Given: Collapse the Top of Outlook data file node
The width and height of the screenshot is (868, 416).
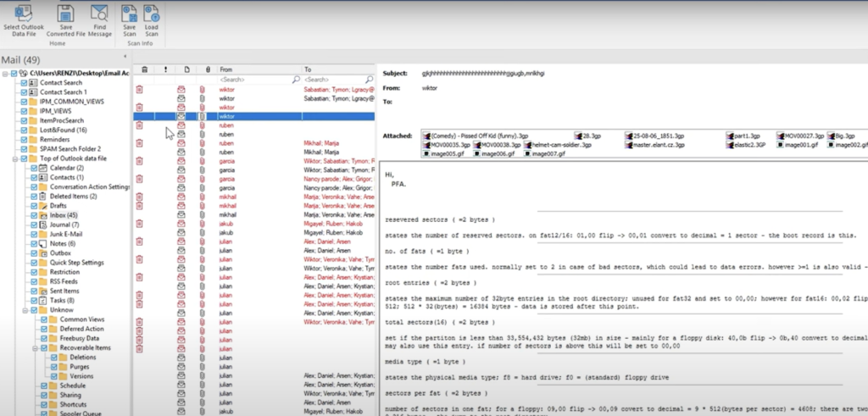Looking at the screenshot, I should coord(14,158).
